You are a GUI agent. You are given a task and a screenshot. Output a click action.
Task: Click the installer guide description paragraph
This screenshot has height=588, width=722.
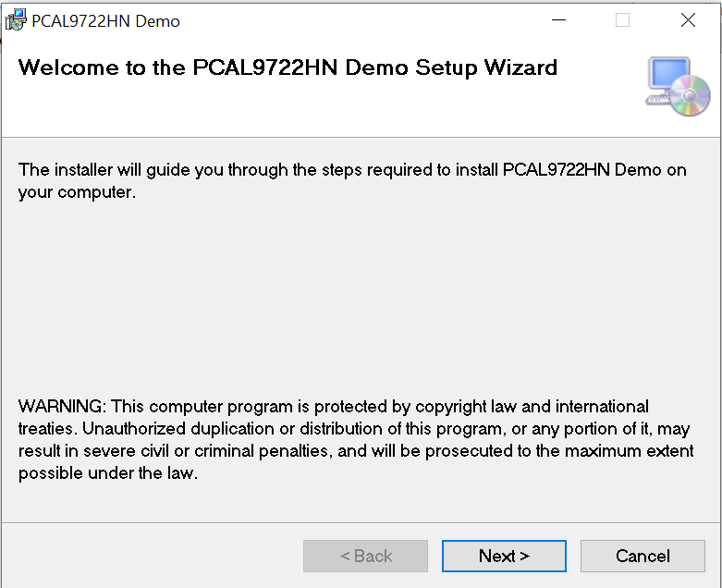point(352,171)
